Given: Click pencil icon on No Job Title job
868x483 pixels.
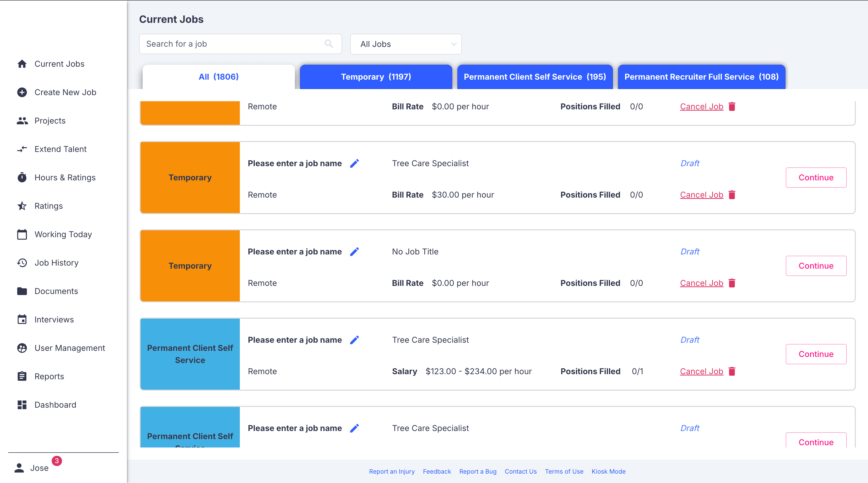Looking at the screenshot, I should pyautogui.click(x=355, y=252).
